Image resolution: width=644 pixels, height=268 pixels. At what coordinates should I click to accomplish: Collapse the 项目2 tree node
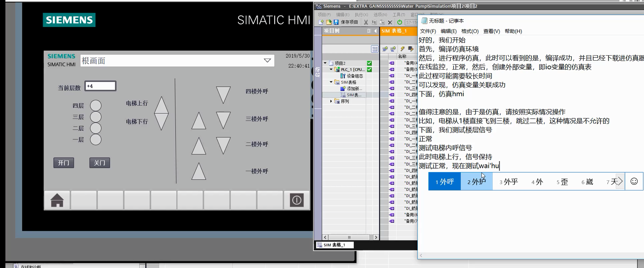tap(325, 63)
